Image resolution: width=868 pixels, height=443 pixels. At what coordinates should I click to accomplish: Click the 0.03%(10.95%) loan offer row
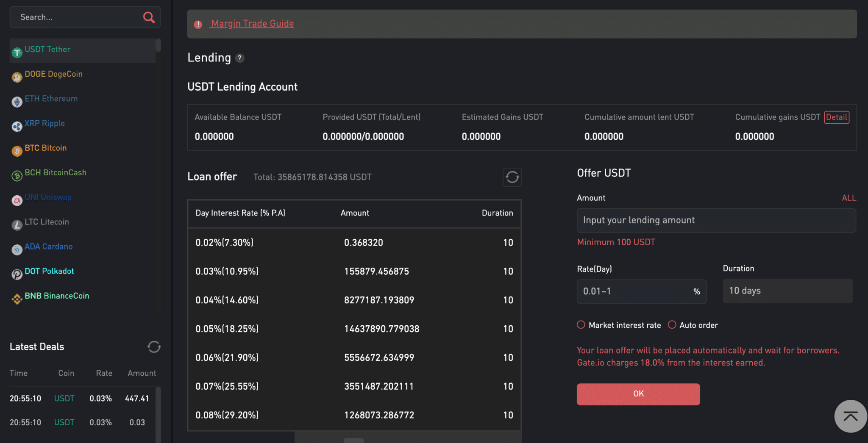(354, 271)
